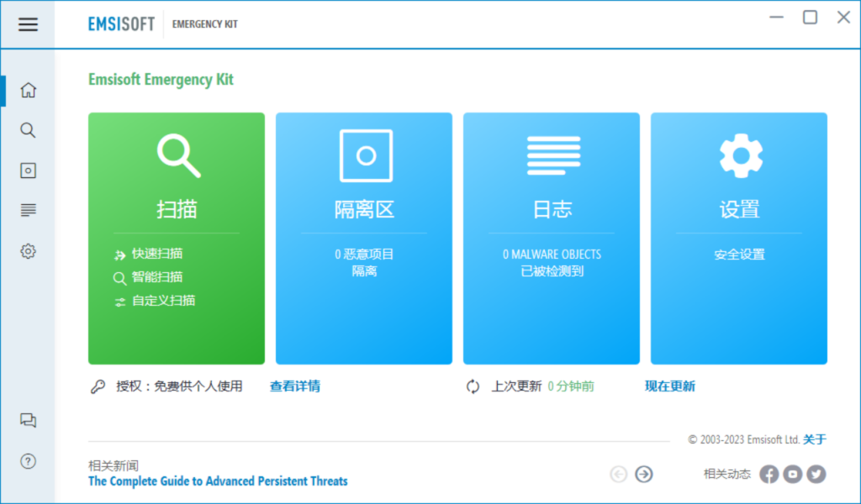861x504 pixels.
Task: Open the hamburger menu
Action: (x=28, y=24)
